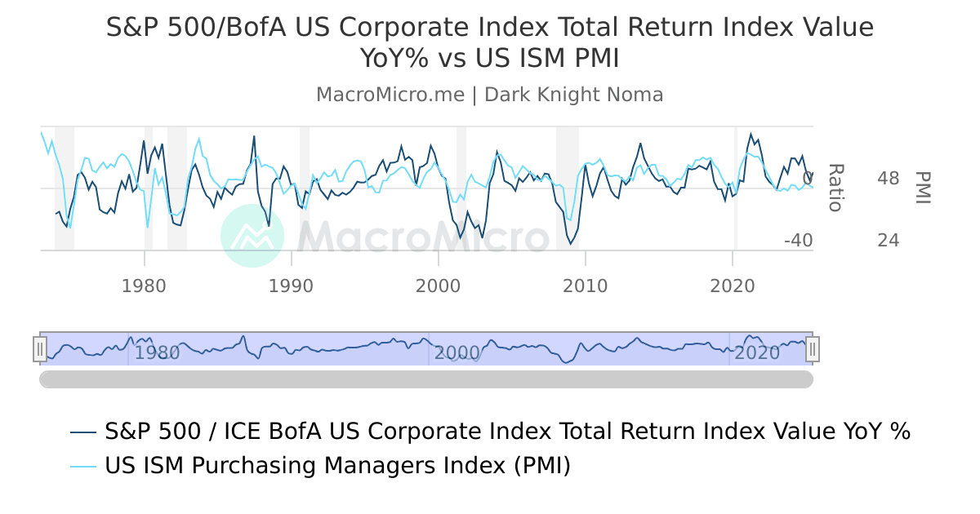The height and width of the screenshot is (514, 980).
Task: Click the PMI axis label
Action: coord(922,188)
